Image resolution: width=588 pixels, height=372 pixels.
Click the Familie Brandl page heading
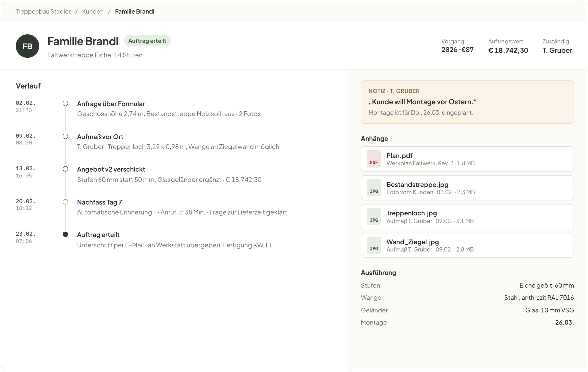coord(83,41)
